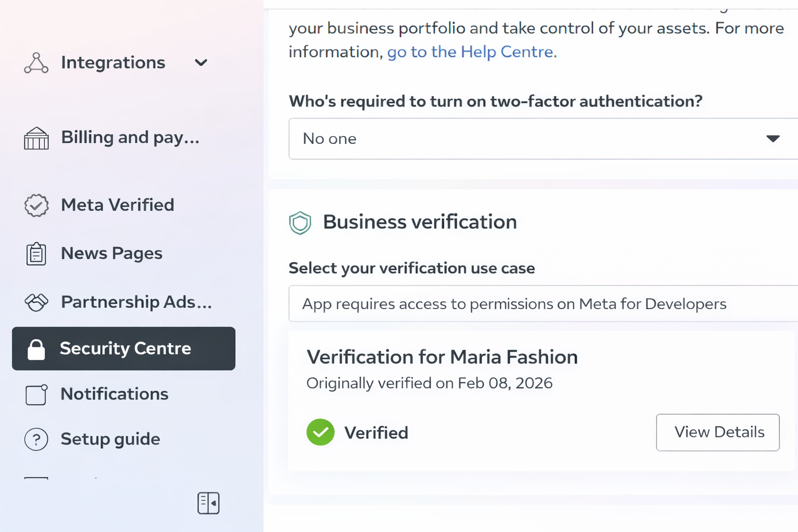Click the green Verified checkmark icon

point(321,432)
